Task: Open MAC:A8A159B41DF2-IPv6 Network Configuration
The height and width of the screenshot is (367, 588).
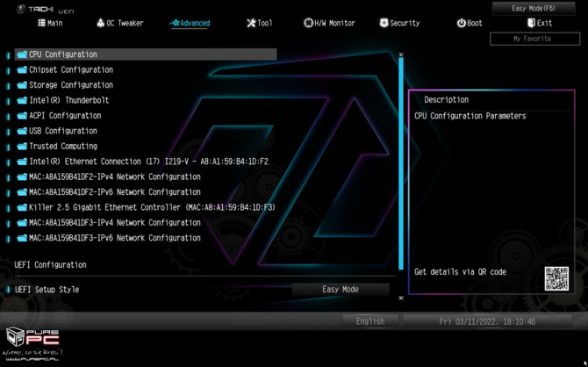Action: pyautogui.click(x=115, y=192)
